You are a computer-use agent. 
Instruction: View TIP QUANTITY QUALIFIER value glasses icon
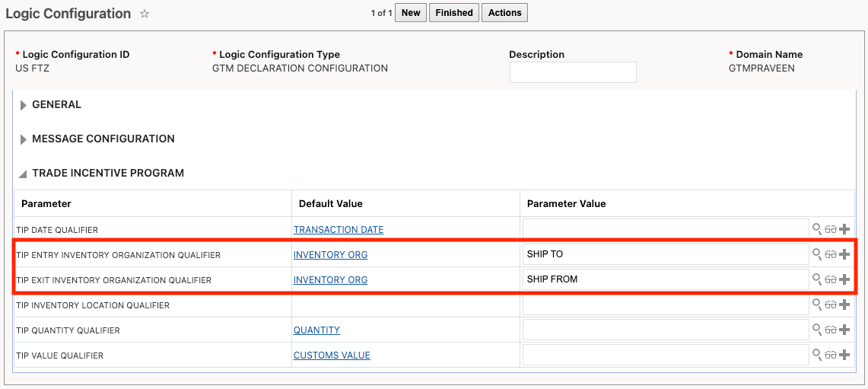831,330
